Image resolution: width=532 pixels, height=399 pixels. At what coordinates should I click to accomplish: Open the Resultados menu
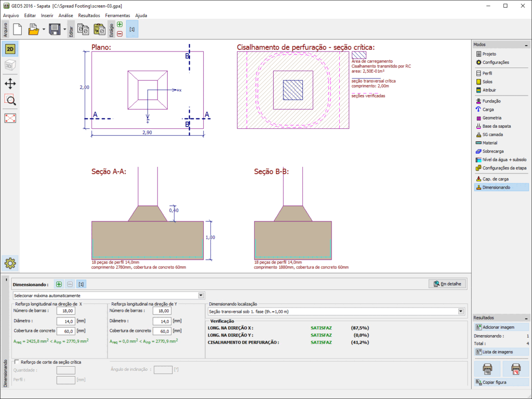(x=89, y=16)
